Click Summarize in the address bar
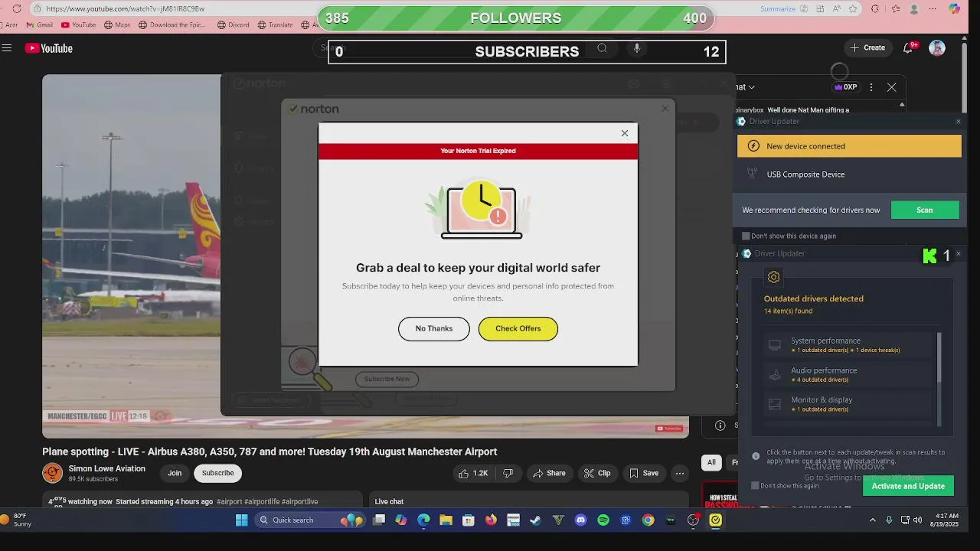This screenshot has height=551, width=980. tap(778, 8)
